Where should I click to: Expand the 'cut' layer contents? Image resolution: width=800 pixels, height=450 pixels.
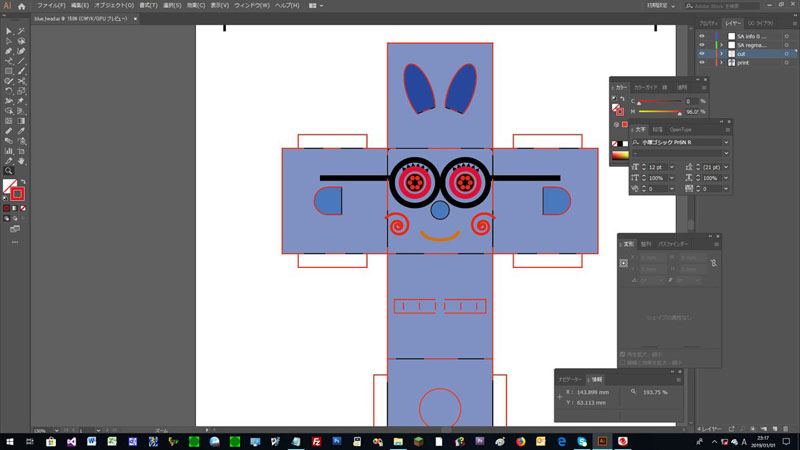pos(721,54)
